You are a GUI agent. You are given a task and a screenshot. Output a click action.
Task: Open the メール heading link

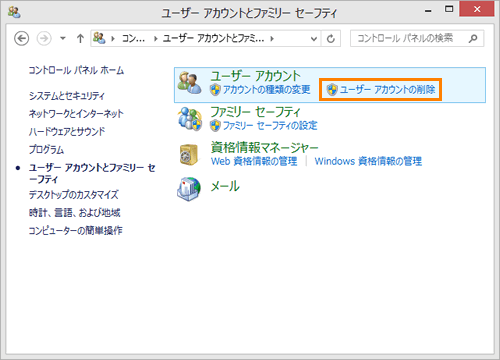tap(225, 186)
